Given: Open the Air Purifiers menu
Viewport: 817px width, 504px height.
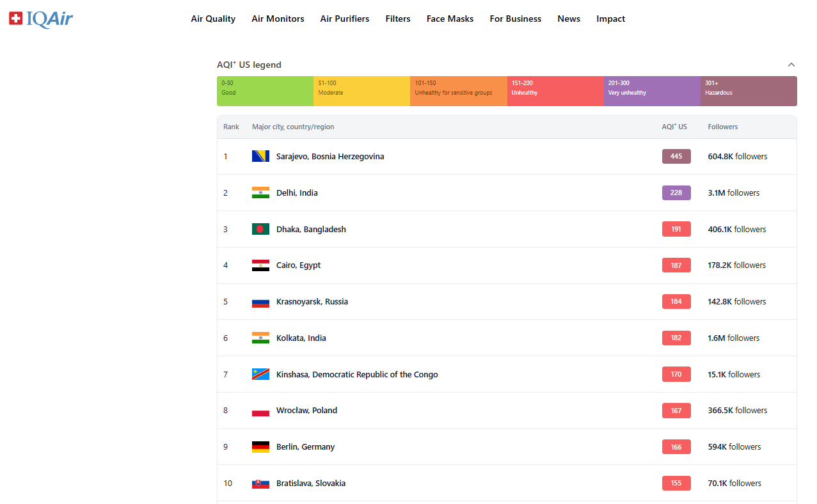Looking at the screenshot, I should [344, 19].
